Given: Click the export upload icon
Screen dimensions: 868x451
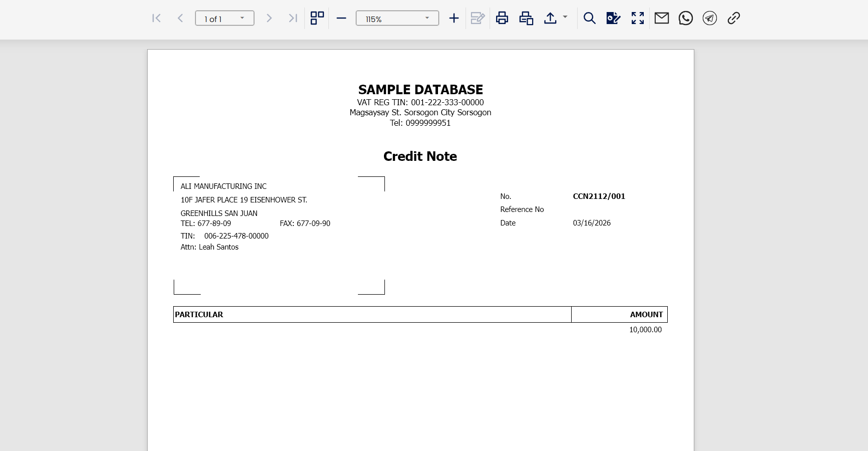Looking at the screenshot, I should pyautogui.click(x=550, y=19).
